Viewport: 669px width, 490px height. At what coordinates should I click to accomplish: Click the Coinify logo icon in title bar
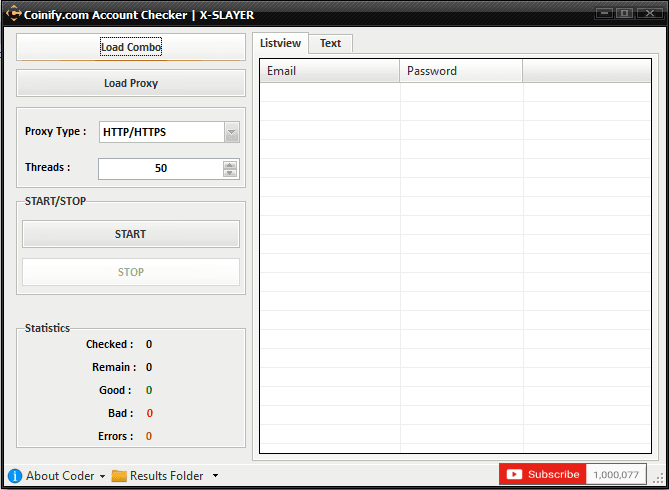click(14, 14)
